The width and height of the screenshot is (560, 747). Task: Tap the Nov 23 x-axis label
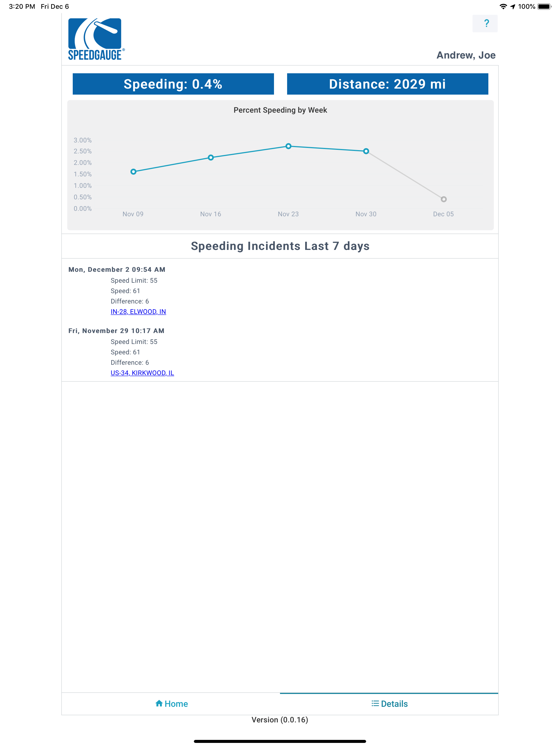[288, 214]
